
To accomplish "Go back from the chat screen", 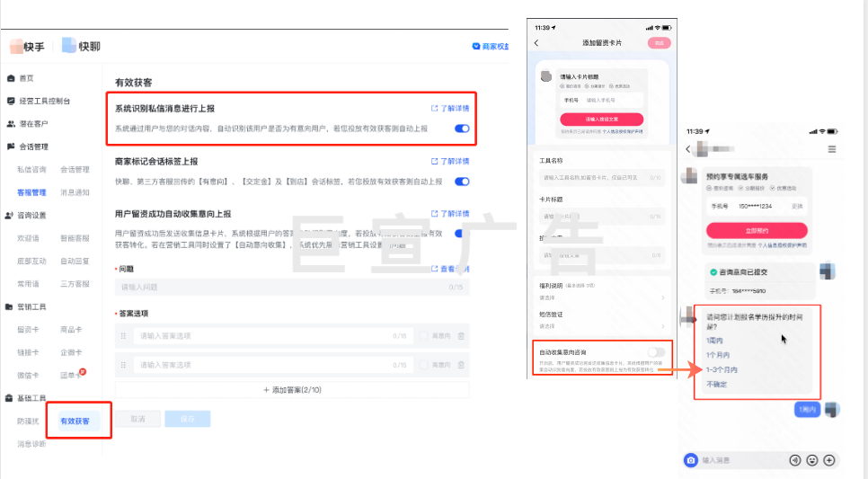I will (688, 149).
